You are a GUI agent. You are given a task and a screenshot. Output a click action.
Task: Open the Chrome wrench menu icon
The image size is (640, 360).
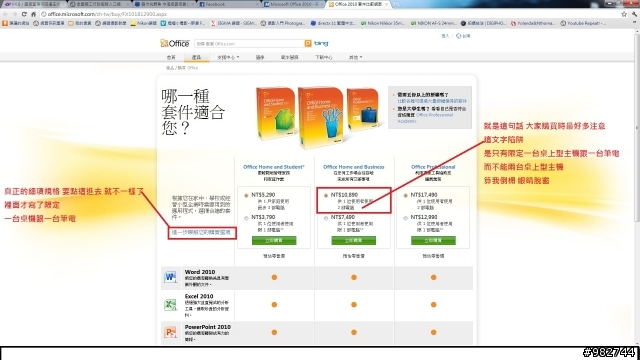pos(634,14)
